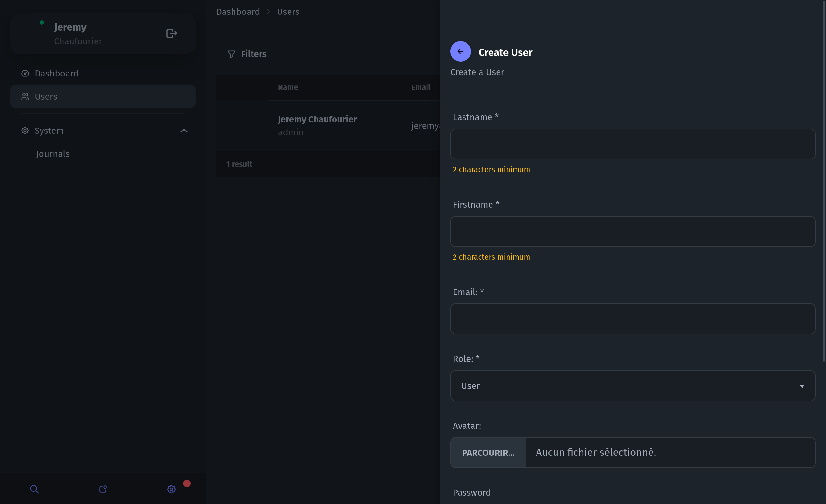Click the funnel icon beside Filters

point(231,54)
